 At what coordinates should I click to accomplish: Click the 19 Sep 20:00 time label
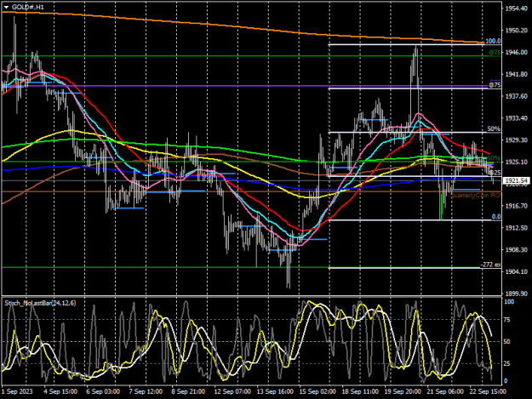pyautogui.click(x=403, y=391)
